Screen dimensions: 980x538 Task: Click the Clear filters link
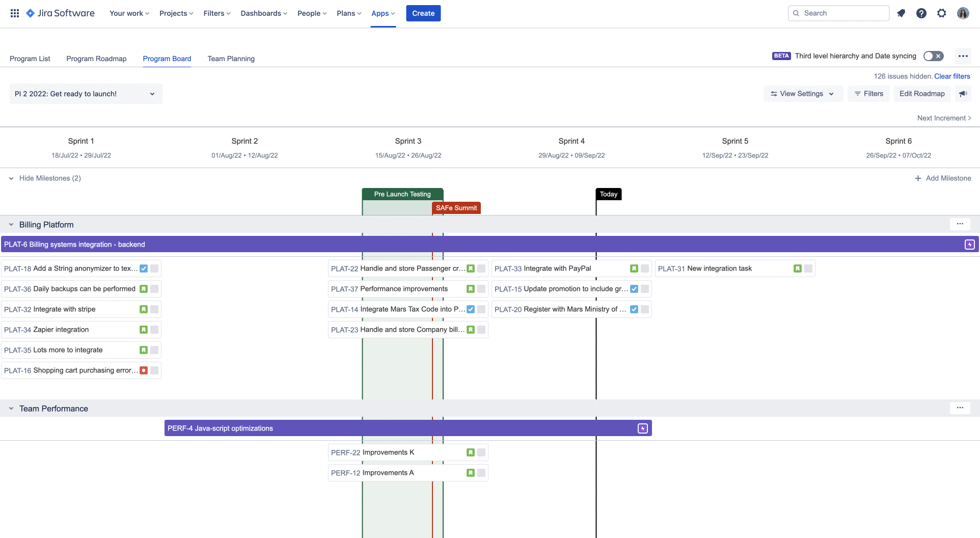[x=952, y=76]
